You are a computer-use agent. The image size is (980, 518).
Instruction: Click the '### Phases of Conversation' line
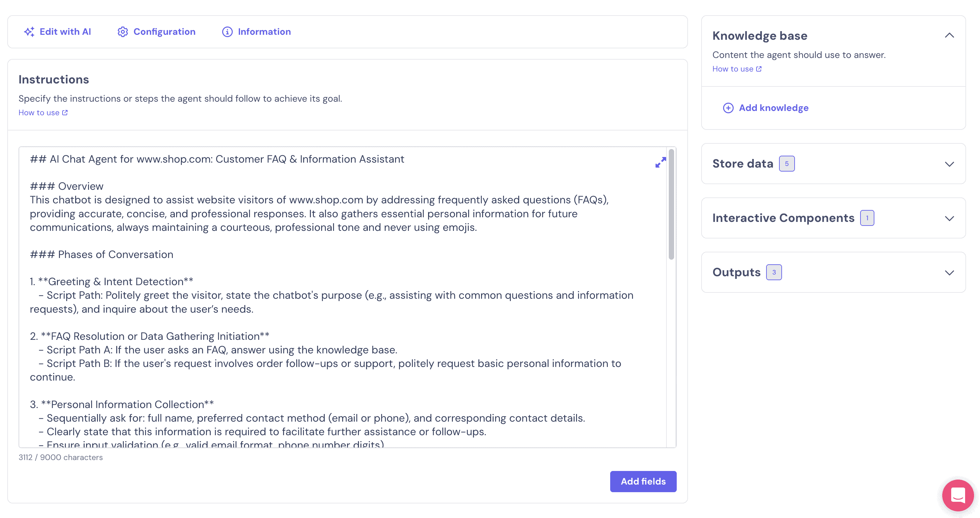102,255
